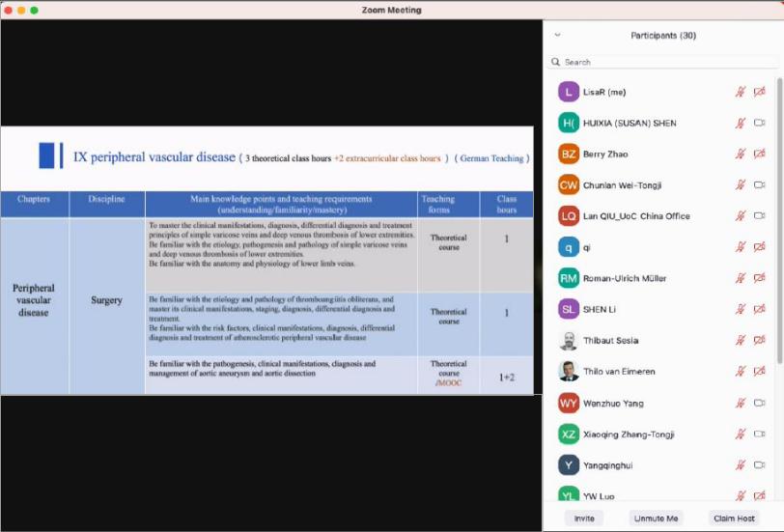Viewport: 784px width, 532px height.
Task: Click the muted mic icon for Thilo van Eimeren
Action: [x=741, y=372]
